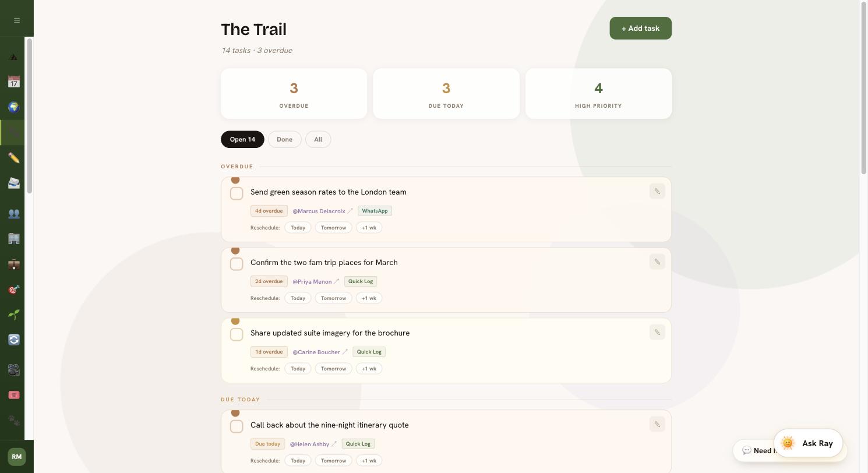
Task: Open the mail envelope sidebar icon
Action: point(14,183)
